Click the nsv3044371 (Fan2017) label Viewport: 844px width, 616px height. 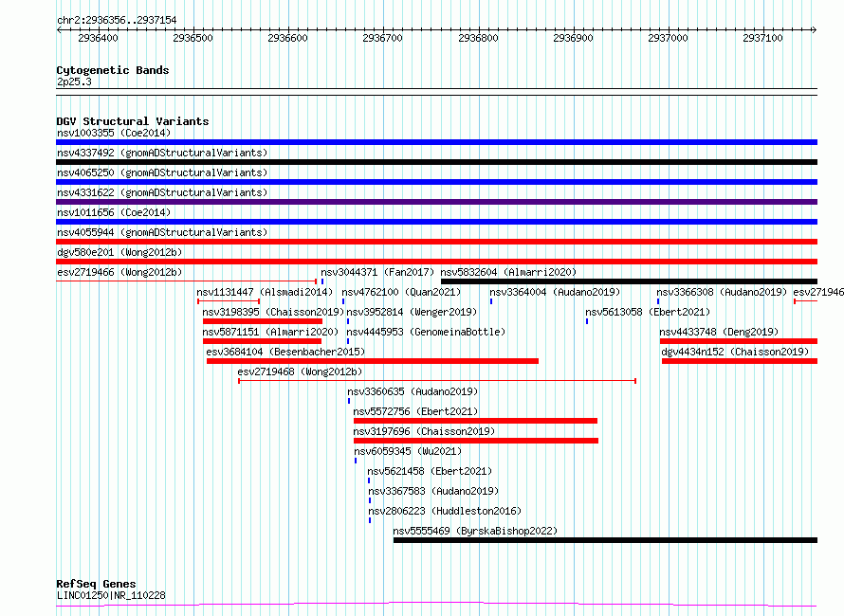coord(377,272)
